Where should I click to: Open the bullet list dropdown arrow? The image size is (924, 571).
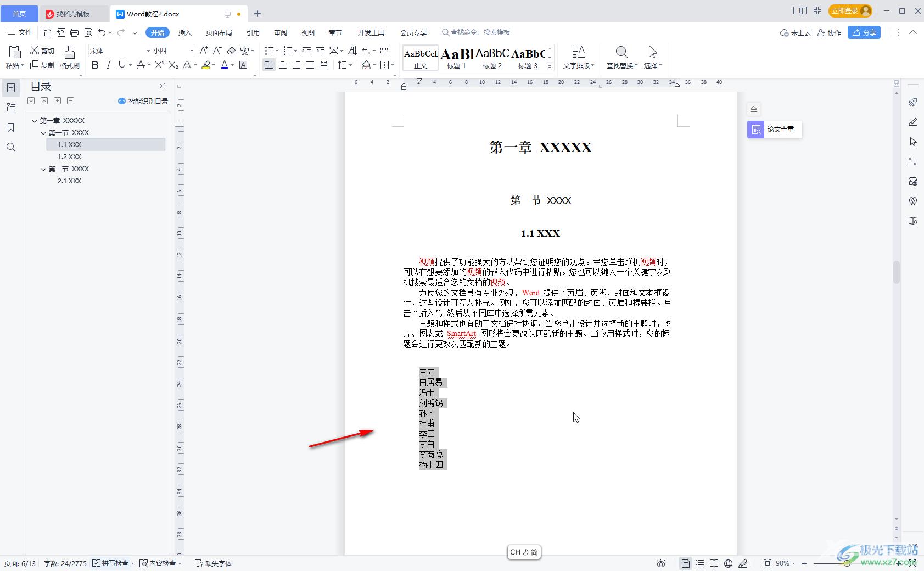coord(277,51)
